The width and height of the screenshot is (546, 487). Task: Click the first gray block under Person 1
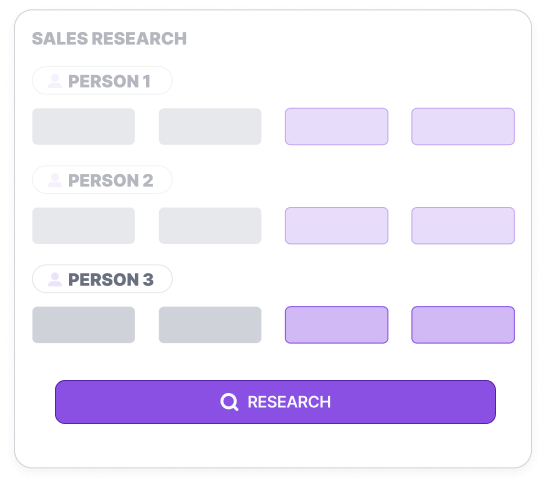(x=84, y=126)
